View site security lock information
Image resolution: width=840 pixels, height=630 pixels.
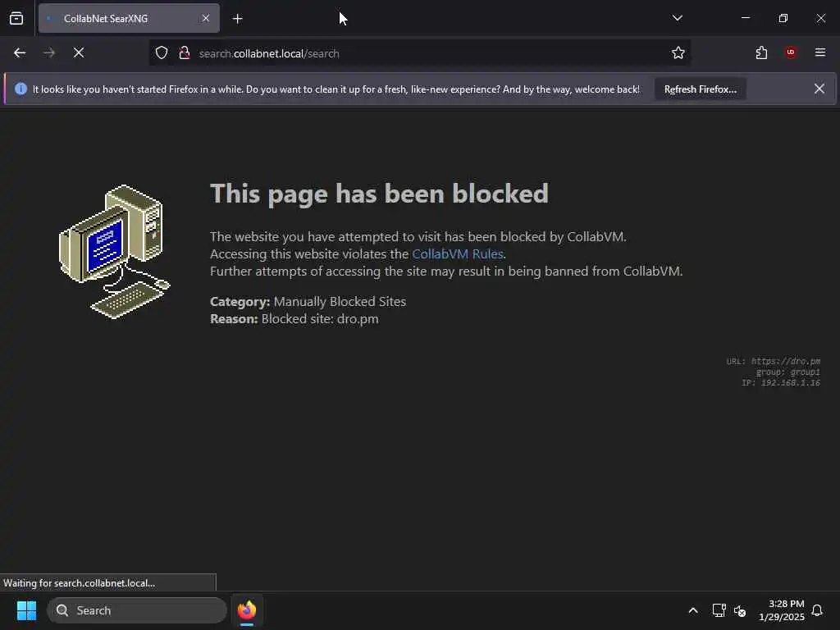pyautogui.click(x=185, y=53)
